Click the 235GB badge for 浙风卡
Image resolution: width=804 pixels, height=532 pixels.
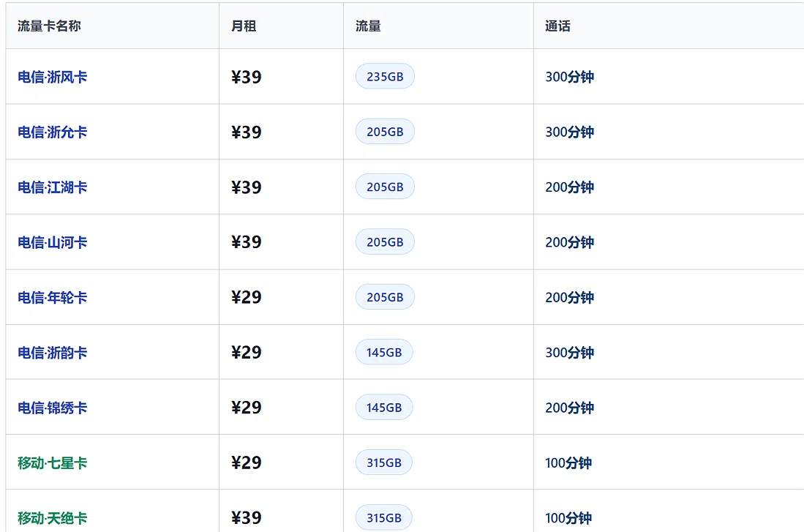(385, 76)
